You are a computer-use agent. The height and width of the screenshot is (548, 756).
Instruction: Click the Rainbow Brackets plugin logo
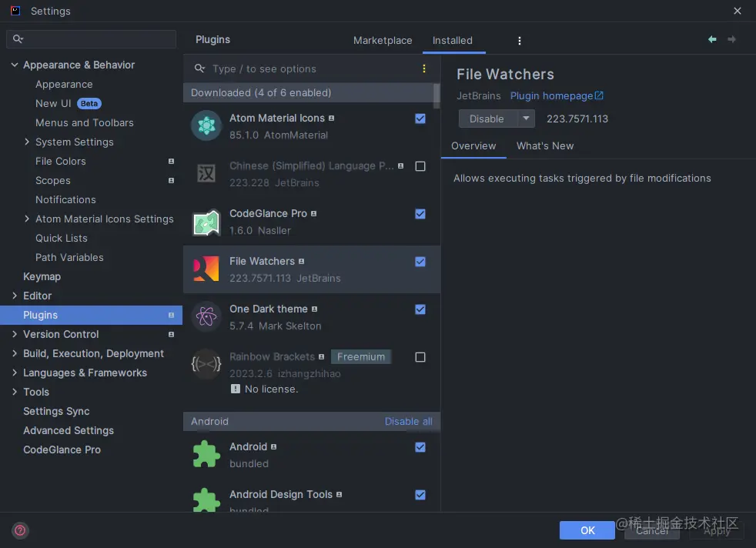206,364
